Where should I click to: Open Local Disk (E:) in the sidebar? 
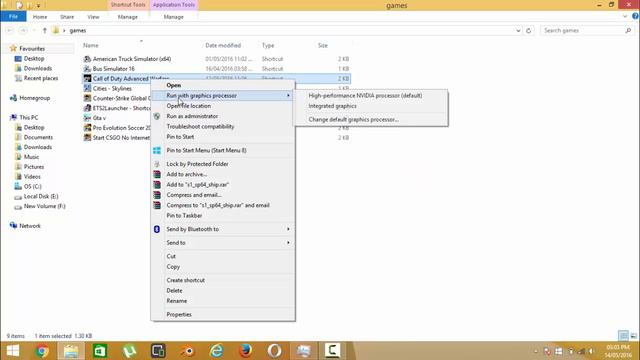(x=41, y=196)
